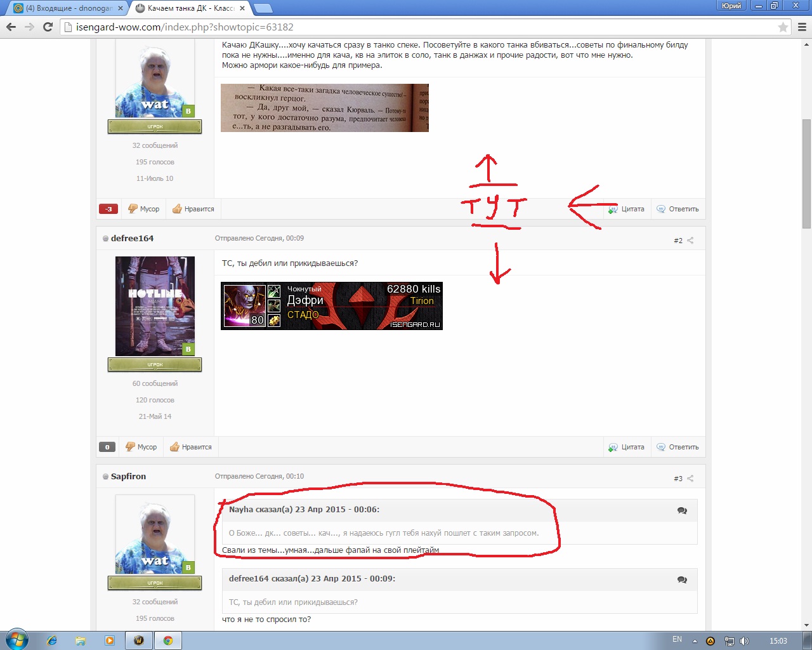Open original post from Nayha quote icon
The width and height of the screenshot is (812, 650).
click(682, 510)
